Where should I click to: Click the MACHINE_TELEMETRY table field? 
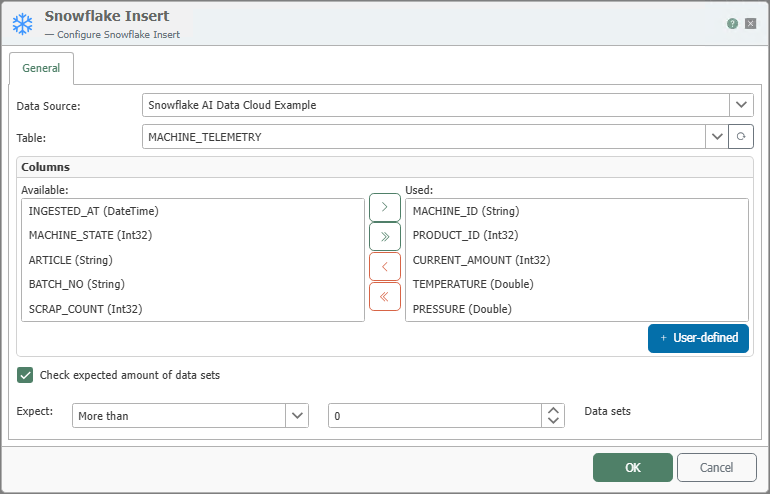click(x=424, y=137)
